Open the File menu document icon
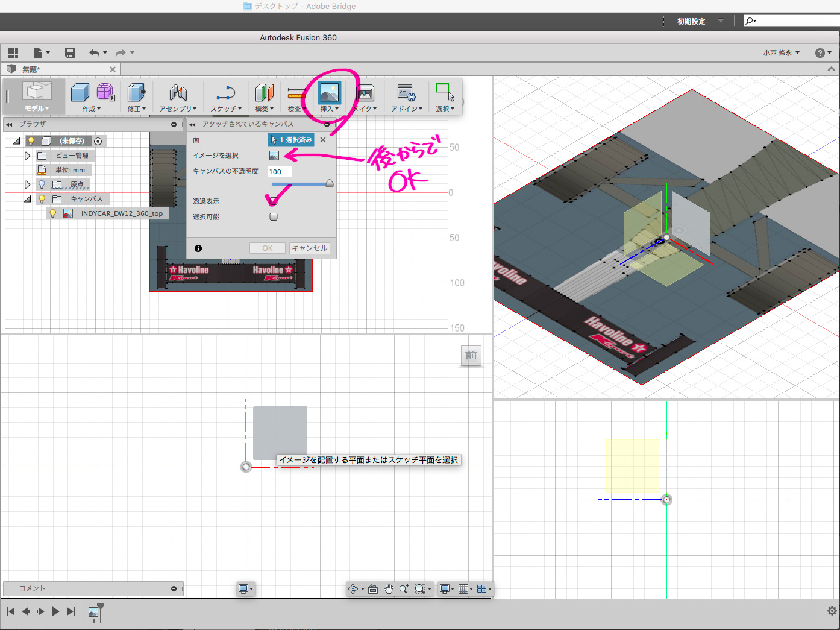 (x=38, y=53)
